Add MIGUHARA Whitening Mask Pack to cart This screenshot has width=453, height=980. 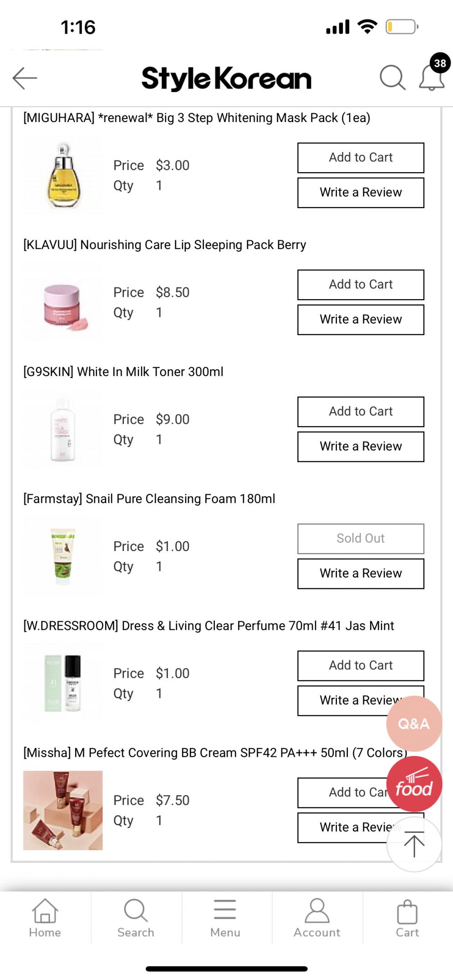point(361,158)
